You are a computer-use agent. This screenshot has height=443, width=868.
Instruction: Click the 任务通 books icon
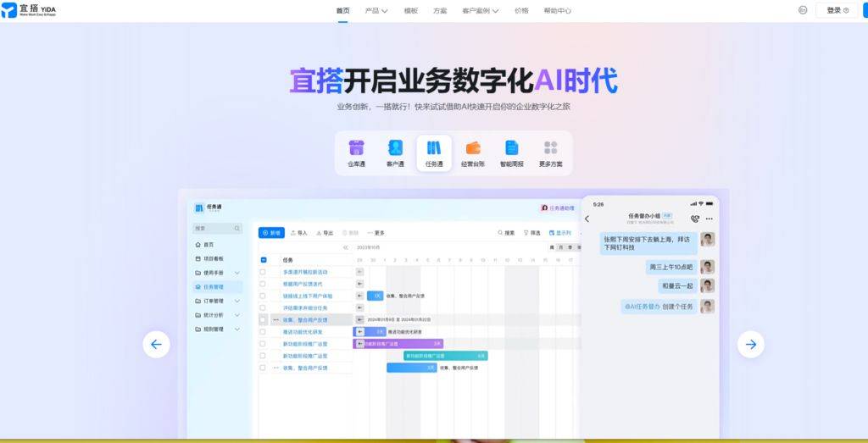click(434, 148)
